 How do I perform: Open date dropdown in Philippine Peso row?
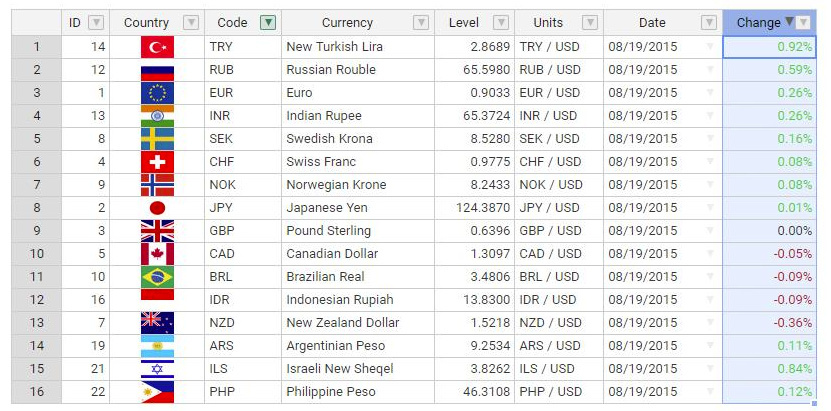pos(710,392)
